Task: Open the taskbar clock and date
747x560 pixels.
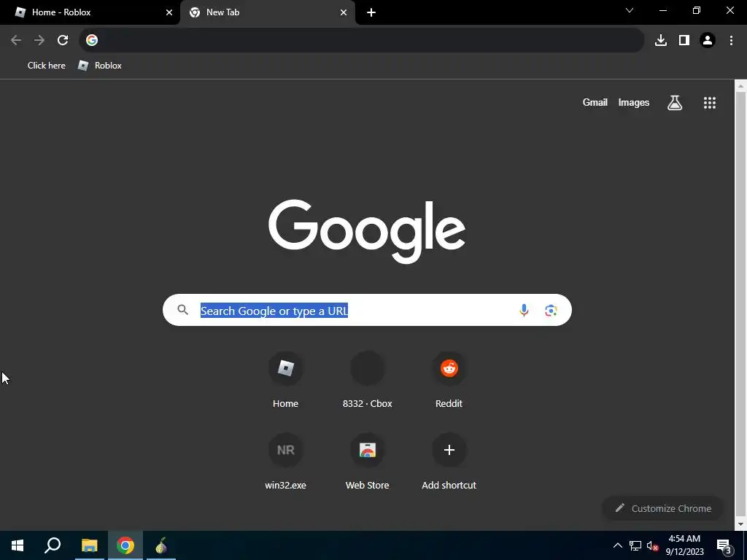Action: coord(684,545)
